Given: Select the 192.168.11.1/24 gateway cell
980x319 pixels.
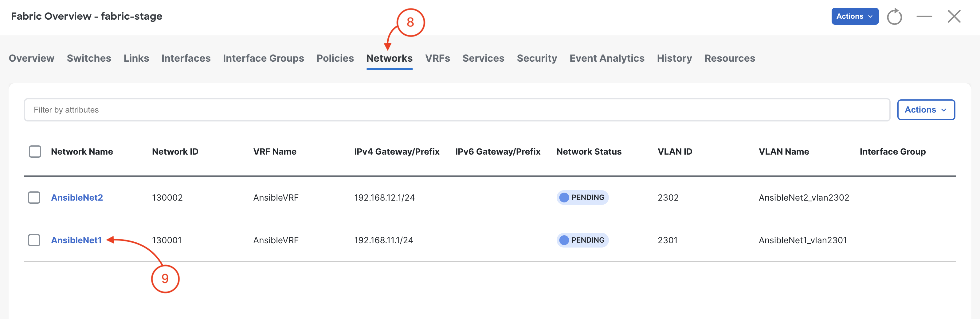Looking at the screenshot, I should tap(383, 240).
